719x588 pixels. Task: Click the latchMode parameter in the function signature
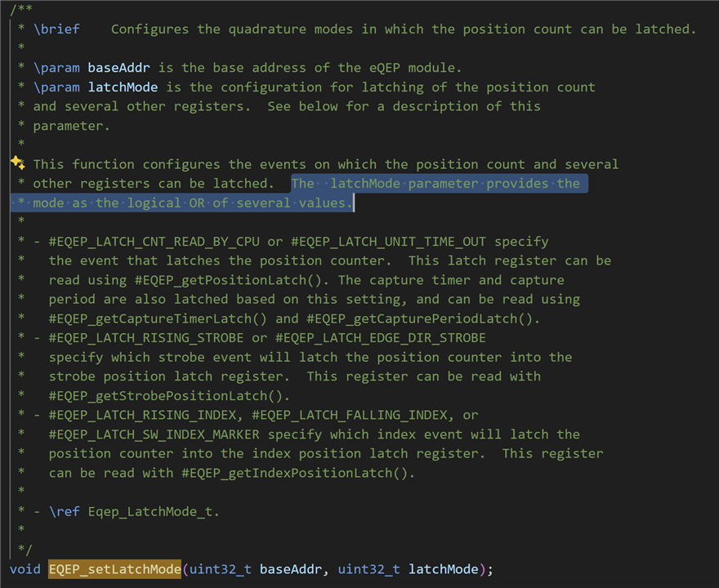[444, 569]
